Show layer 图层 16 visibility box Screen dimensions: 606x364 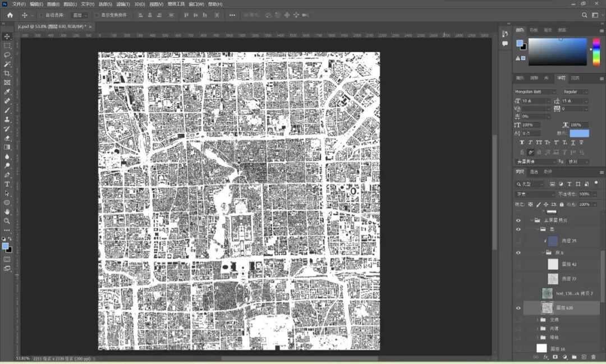518,348
